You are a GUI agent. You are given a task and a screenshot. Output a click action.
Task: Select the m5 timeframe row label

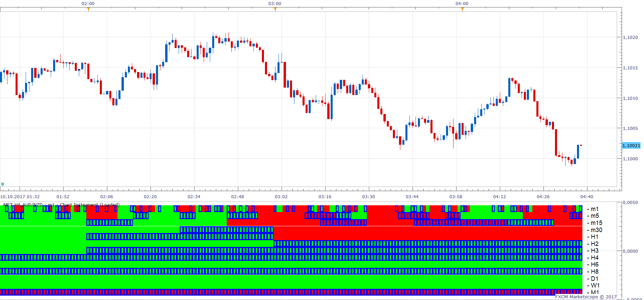pyautogui.click(x=595, y=216)
